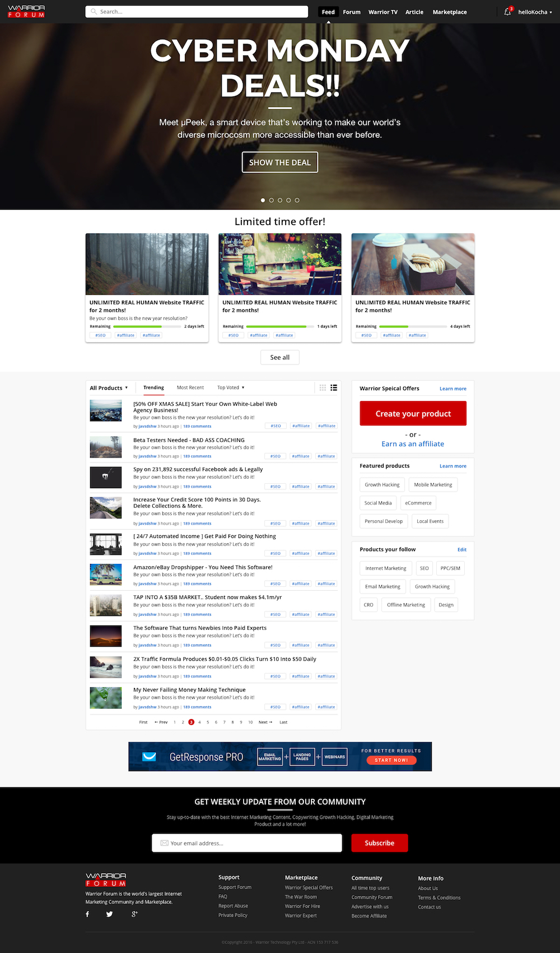Image resolution: width=560 pixels, height=953 pixels.
Task: Open the helloKocha user menu
Action: point(534,12)
